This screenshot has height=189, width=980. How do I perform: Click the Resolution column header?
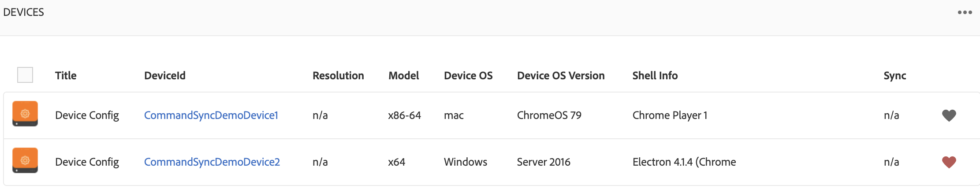pos(338,76)
